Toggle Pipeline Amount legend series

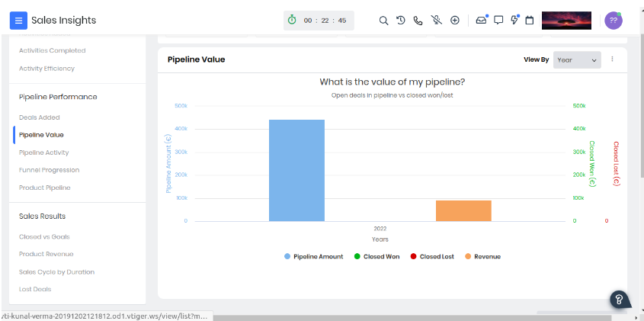point(313,257)
